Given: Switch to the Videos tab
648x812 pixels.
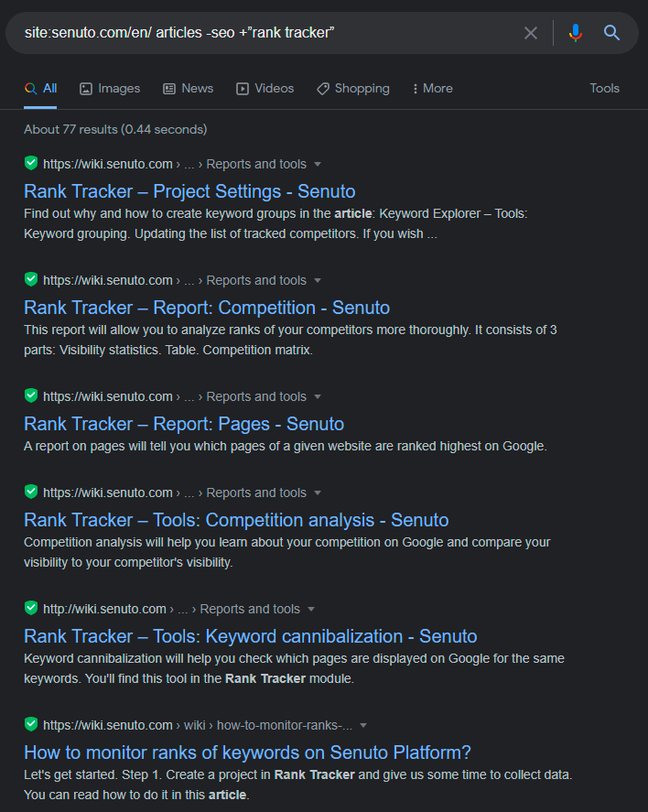Looking at the screenshot, I should (x=265, y=89).
